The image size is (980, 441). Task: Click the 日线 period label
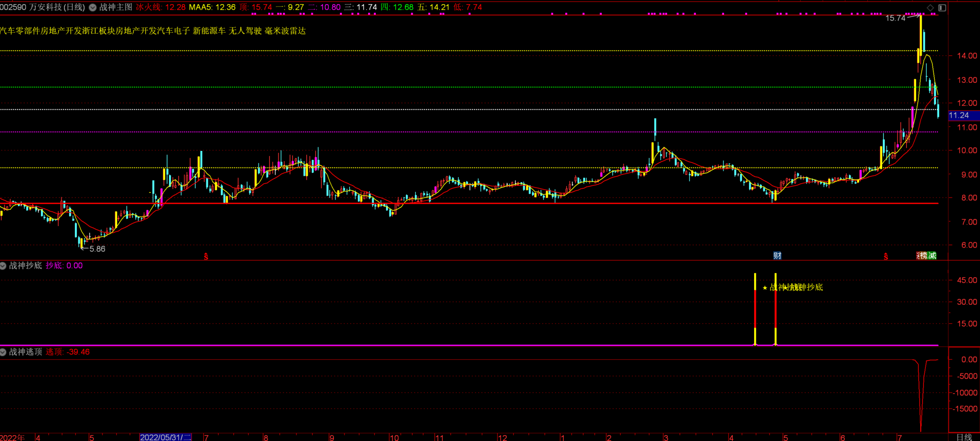click(964, 437)
